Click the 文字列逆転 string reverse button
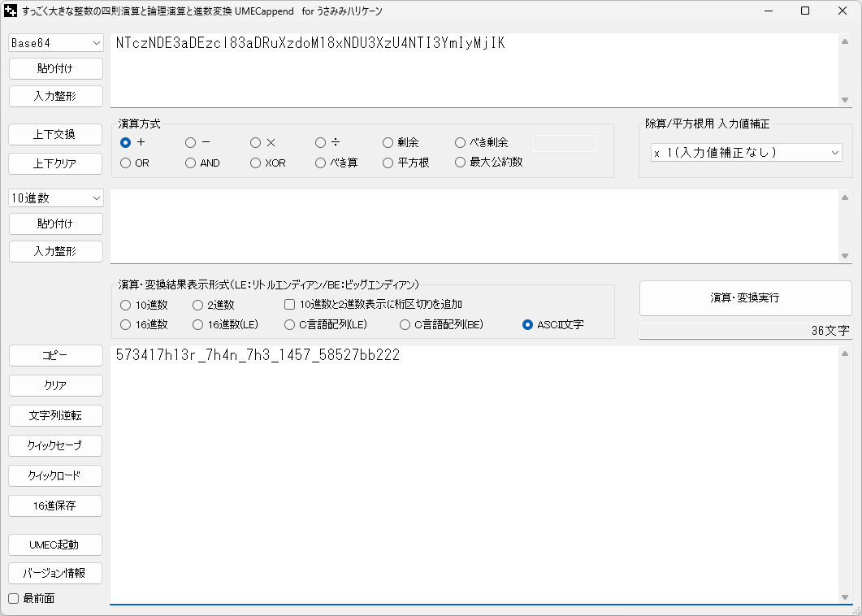The width and height of the screenshot is (862, 616). click(x=54, y=415)
